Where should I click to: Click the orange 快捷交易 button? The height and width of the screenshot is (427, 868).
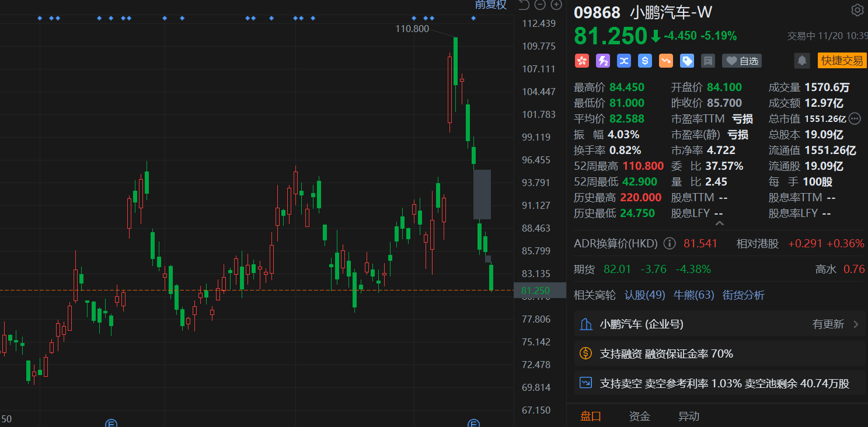[842, 61]
